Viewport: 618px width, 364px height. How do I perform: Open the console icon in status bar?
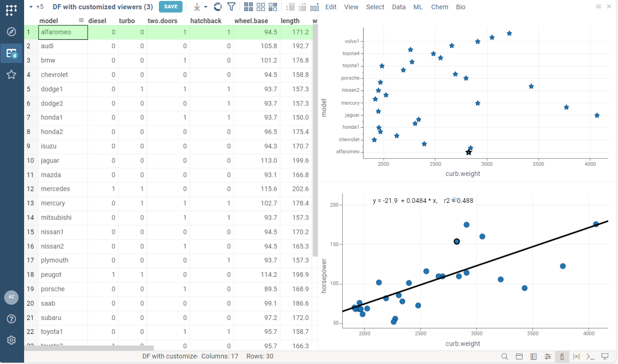click(x=590, y=357)
